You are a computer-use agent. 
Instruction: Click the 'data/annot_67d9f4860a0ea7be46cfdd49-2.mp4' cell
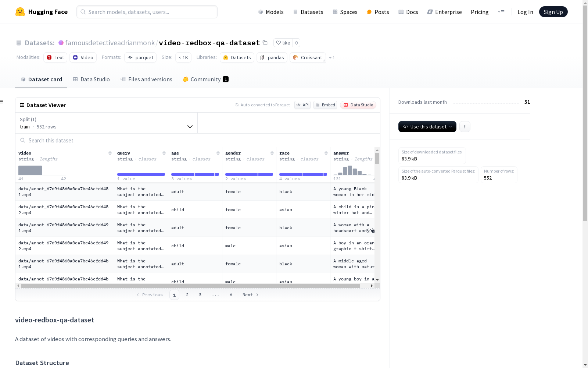coord(65,246)
